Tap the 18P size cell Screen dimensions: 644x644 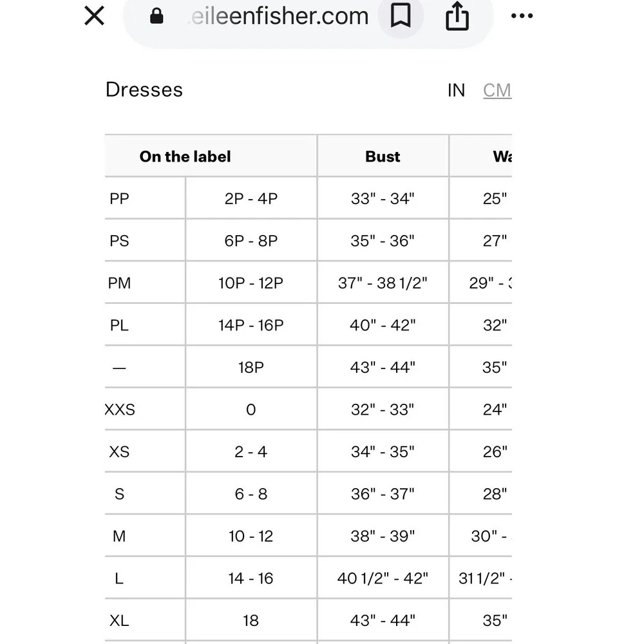pyautogui.click(x=251, y=367)
